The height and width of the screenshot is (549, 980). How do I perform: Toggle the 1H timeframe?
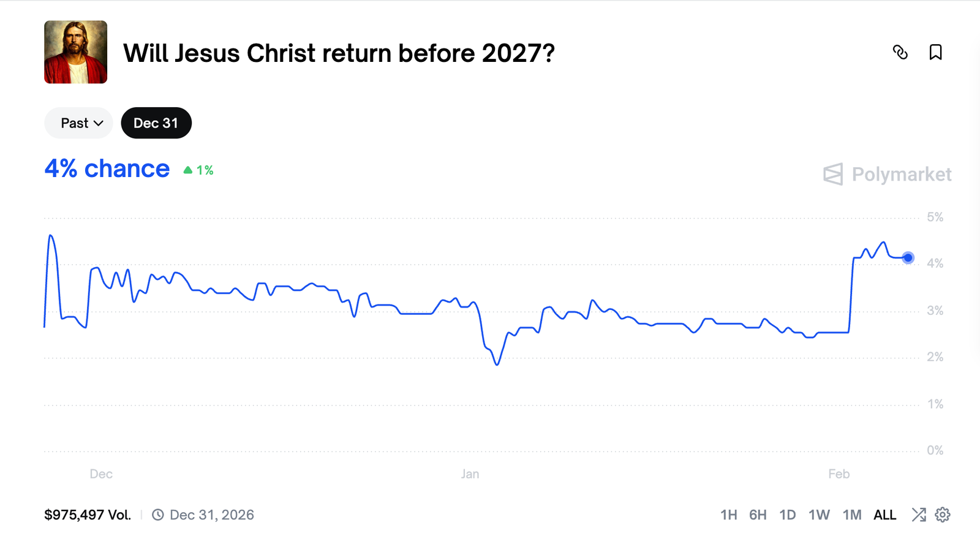(728, 515)
